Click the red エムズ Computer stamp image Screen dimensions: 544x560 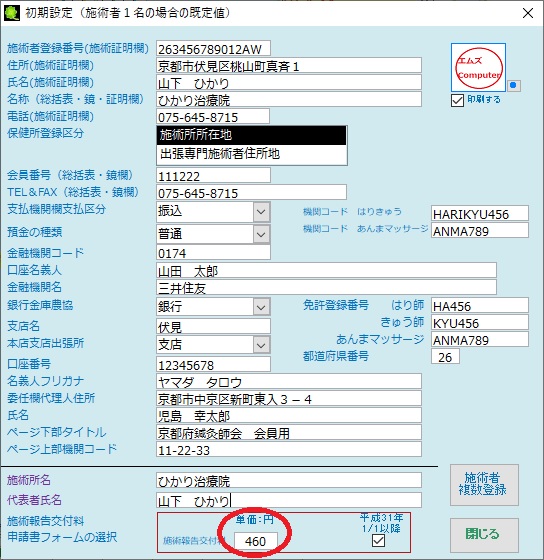(x=478, y=68)
